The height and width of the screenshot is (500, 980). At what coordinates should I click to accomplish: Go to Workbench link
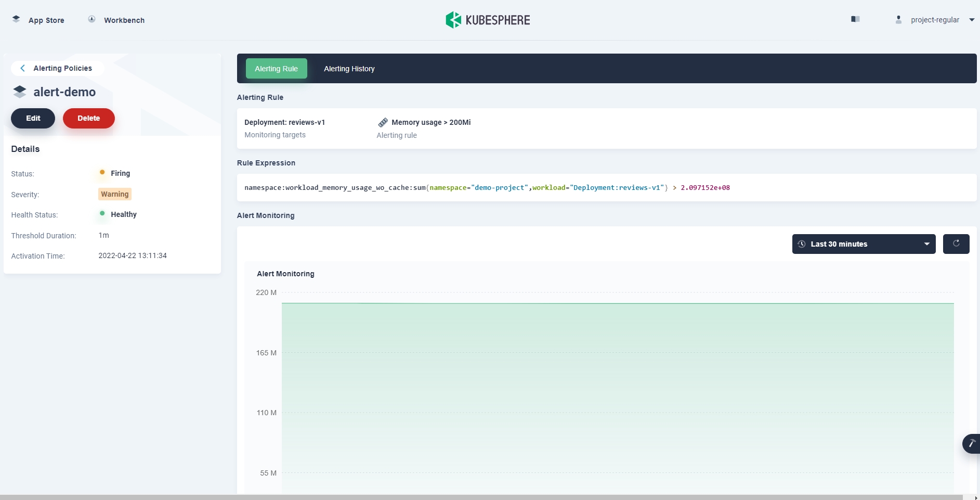(124, 20)
